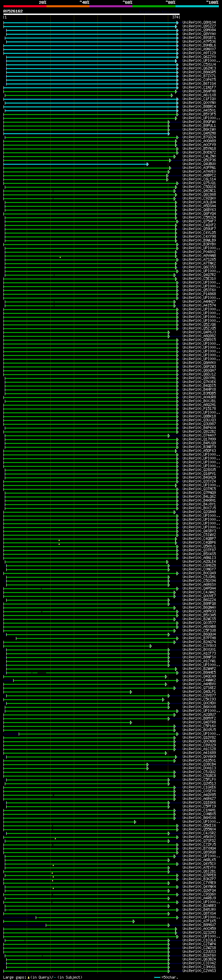Select the UniRef100_A7AVE0 label
The width and height of the screenshot is (222, 980).
tap(199, 172)
